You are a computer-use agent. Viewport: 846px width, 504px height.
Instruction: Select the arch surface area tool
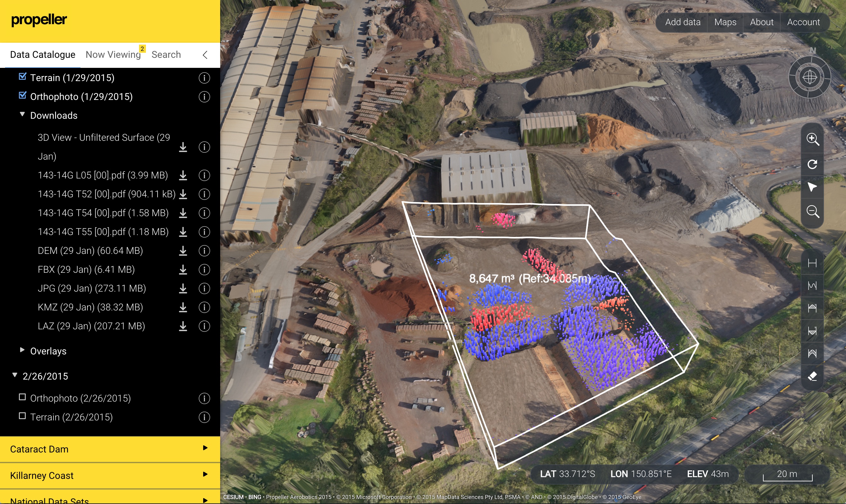(x=812, y=353)
